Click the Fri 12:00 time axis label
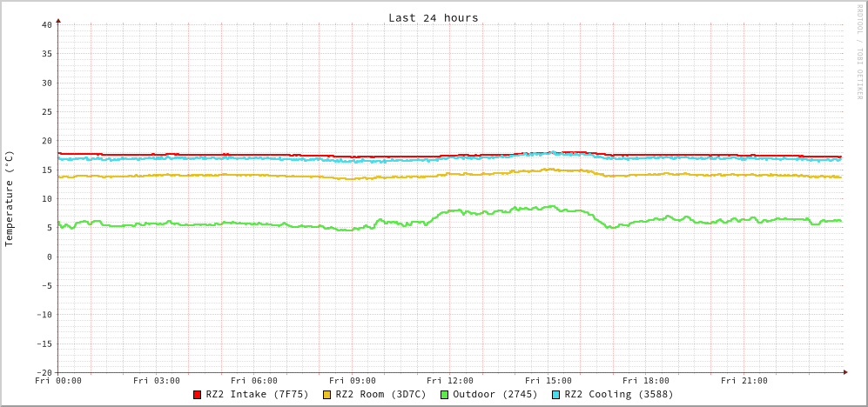Image resolution: width=868 pixels, height=407 pixels. 450,381
